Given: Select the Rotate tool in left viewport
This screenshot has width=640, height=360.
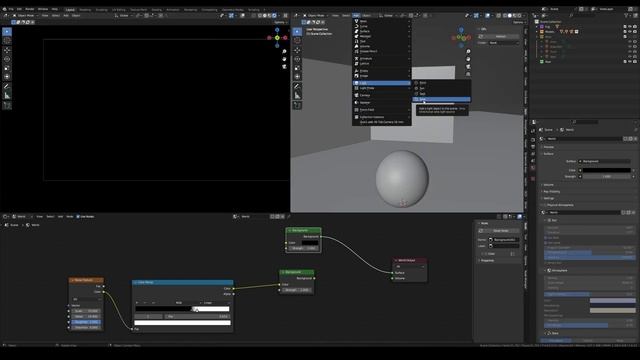Looking at the screenshot, I should [7, 59].
